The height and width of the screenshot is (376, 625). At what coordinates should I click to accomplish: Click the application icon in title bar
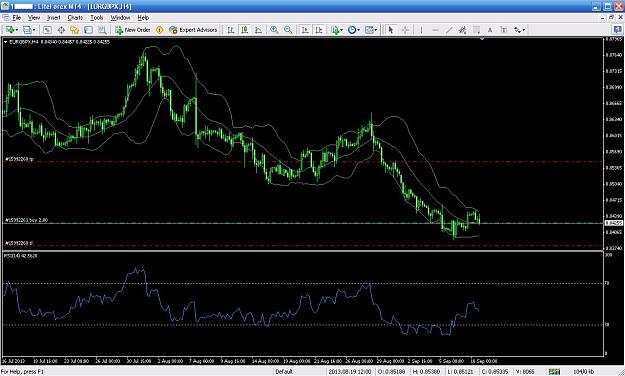pyautogui.click(x=5, y=6)
